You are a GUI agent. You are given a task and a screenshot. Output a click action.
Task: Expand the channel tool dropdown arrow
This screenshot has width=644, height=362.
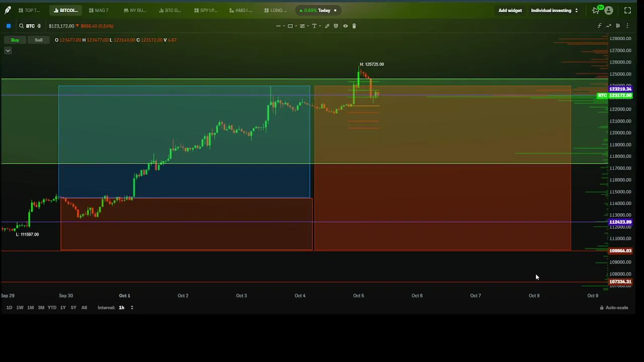308,26
